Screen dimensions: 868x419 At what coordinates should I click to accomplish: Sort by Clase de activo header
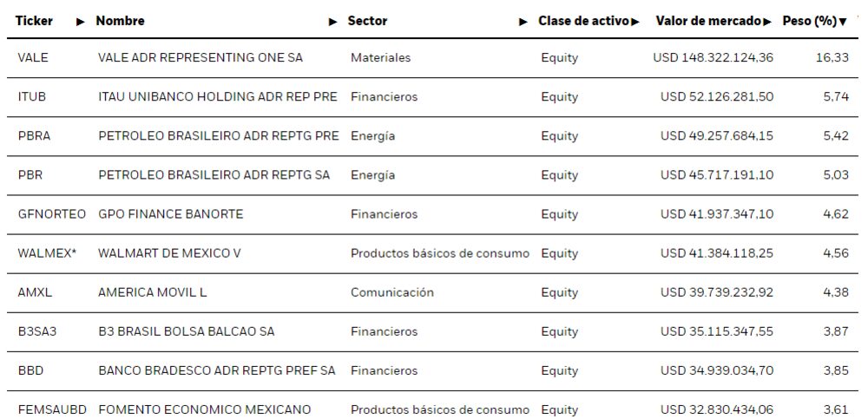[x=583, y=21]
